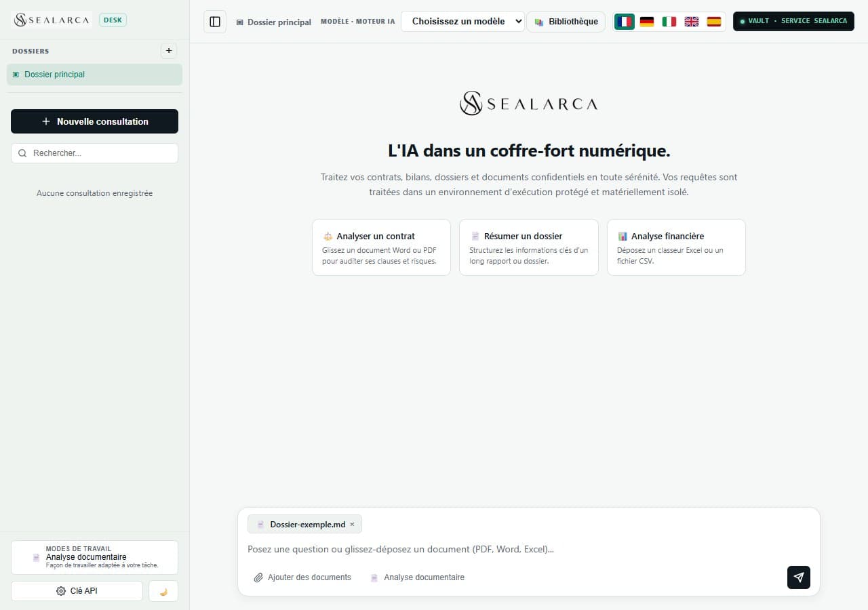Viewport: 868px width, 610px height.
Task: Choose the Résumer un dossier card
Action: tap(529, 247)
